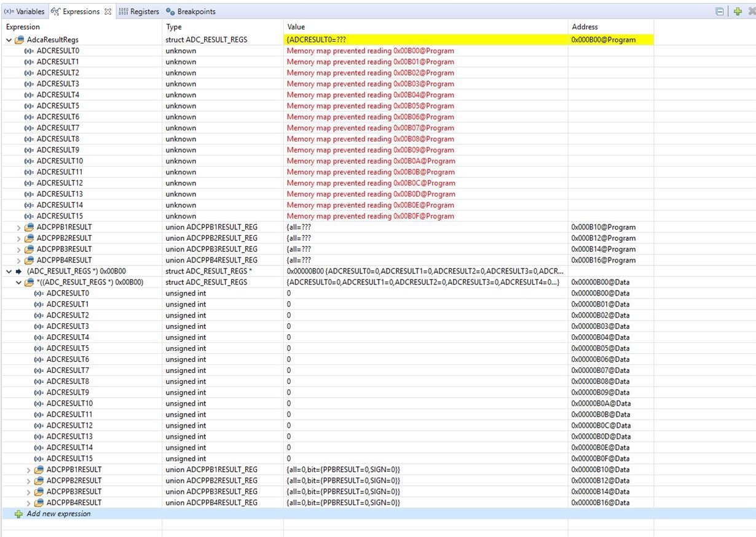Click the green plus beside Add new expression
This screenshot has width=756, height=537.
[x=18, y=514]
